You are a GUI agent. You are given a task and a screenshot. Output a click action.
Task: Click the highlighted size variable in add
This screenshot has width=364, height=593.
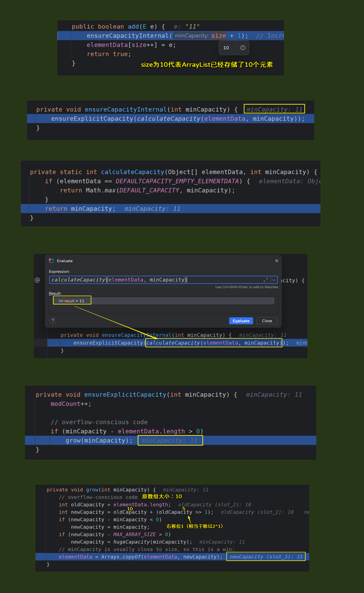click(219, 36)
